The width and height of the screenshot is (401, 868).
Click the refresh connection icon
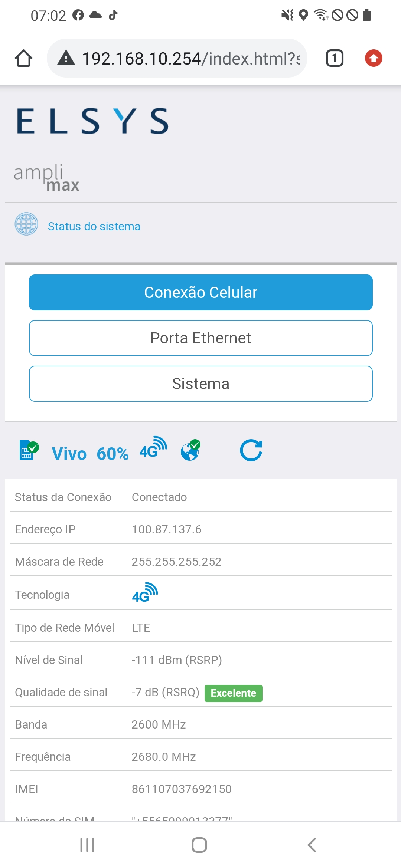pyautogui.click(x=251, y=450)
